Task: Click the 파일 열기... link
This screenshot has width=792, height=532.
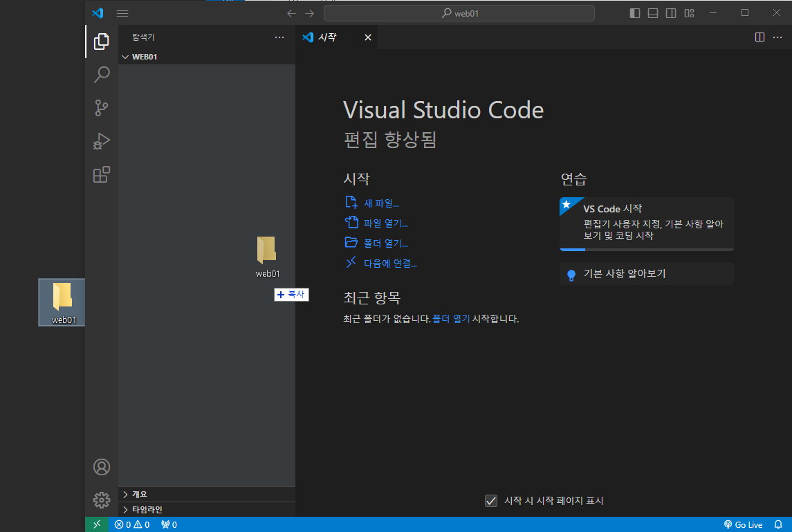Action: point(386,223)
